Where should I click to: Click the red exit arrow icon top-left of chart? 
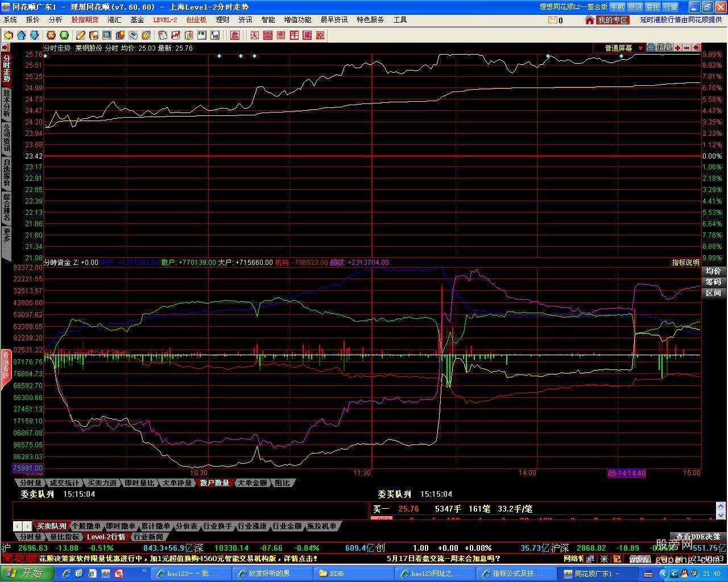pyautogui.click(x=6, y=48)
